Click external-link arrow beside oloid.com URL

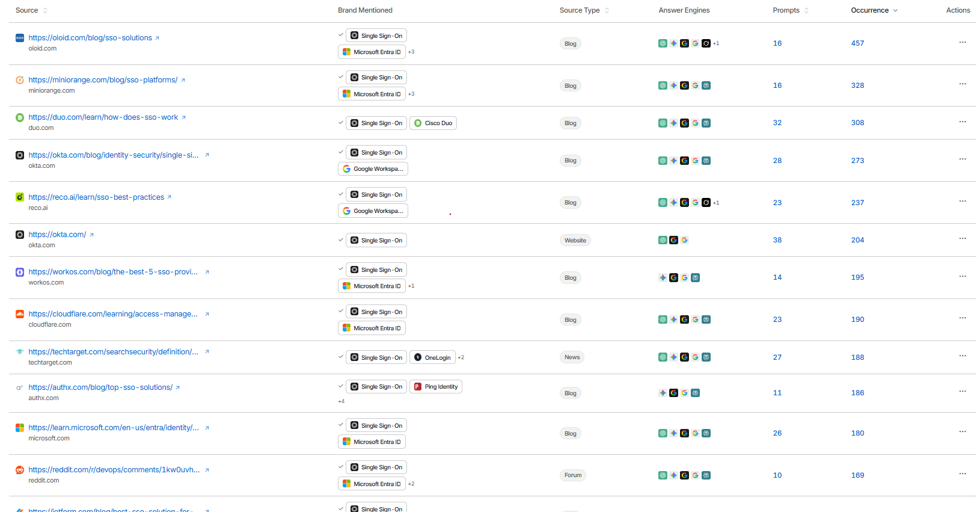pyautogui.click(x=158, y=38)
